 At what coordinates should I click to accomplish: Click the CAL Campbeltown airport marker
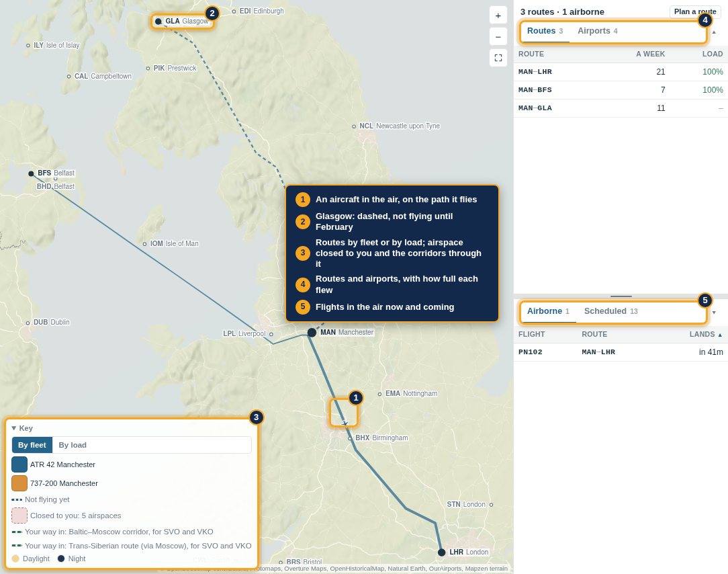pyautogui.click(x=69, y=76)
